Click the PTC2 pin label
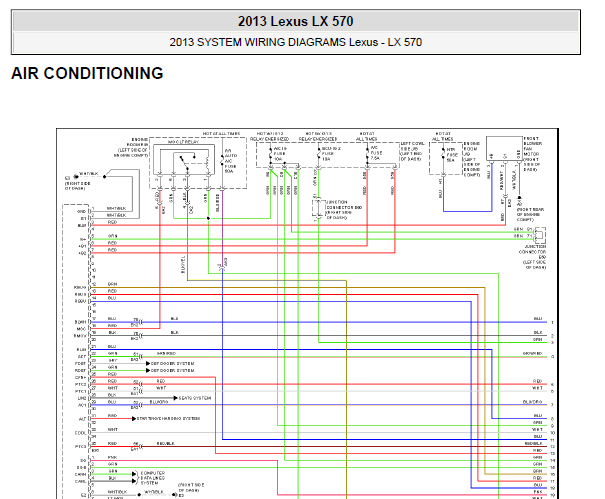This screenshot has height=499, width=605. pos(80,384)
